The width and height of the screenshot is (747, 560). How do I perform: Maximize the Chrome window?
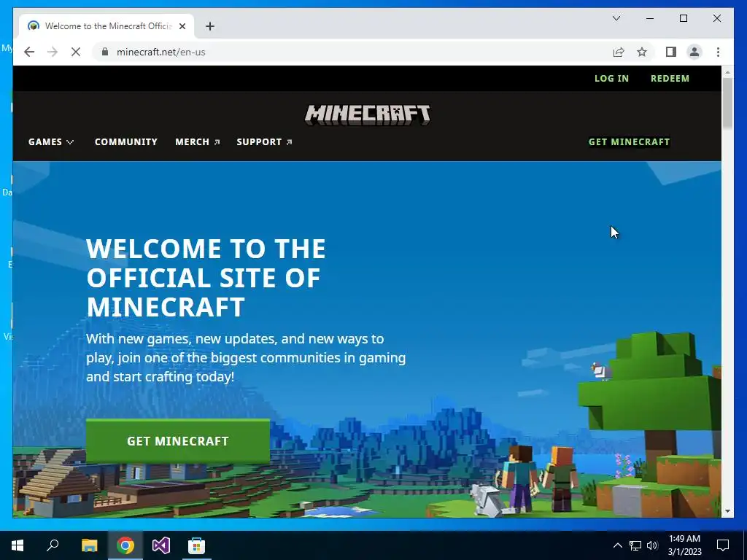click(x=683, y=18)
